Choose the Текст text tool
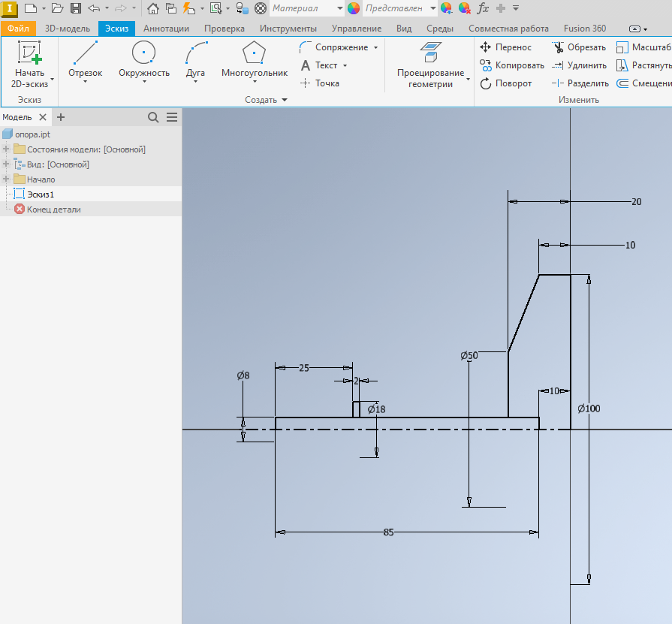 click(319, 65)
